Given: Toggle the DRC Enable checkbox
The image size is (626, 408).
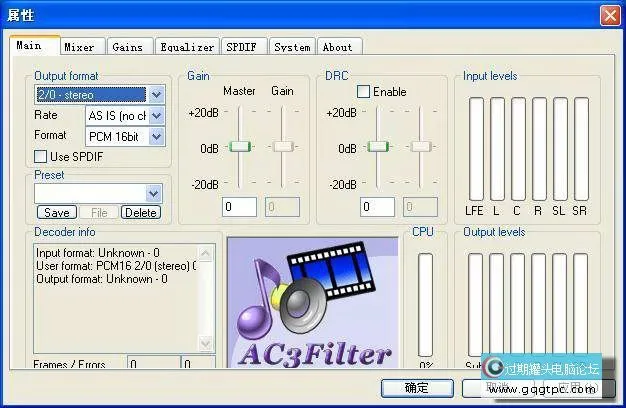Looking at the screenshot, I should (x=363, y=92).
